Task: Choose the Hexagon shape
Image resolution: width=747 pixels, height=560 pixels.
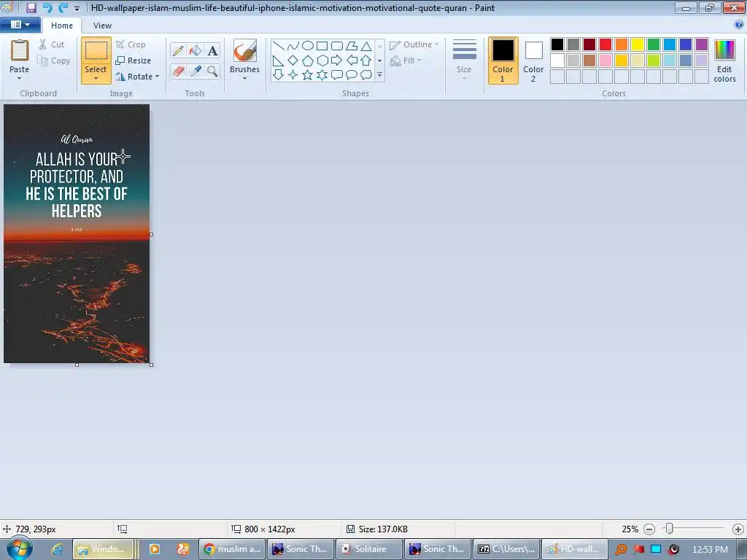Action: [322, 61]
